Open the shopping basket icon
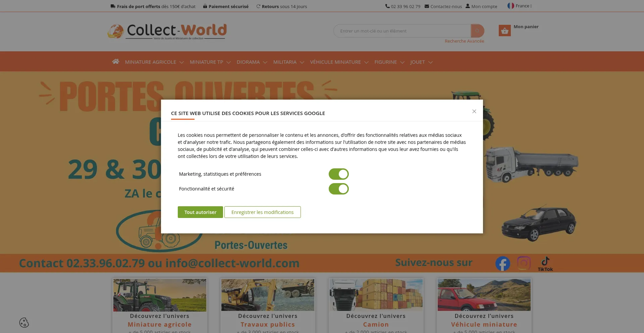This screenshot has height=333, width=644. (504, 31)
